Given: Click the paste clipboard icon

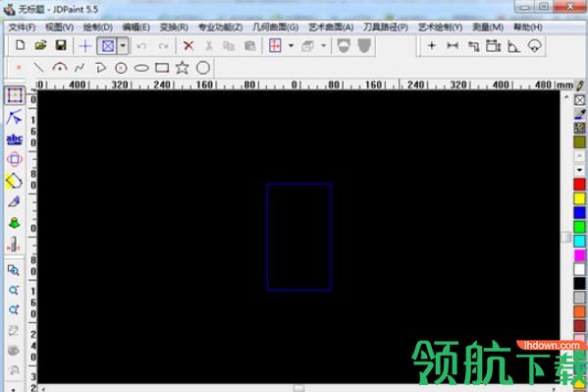Looking at the screenshot, I should point(249,46).
